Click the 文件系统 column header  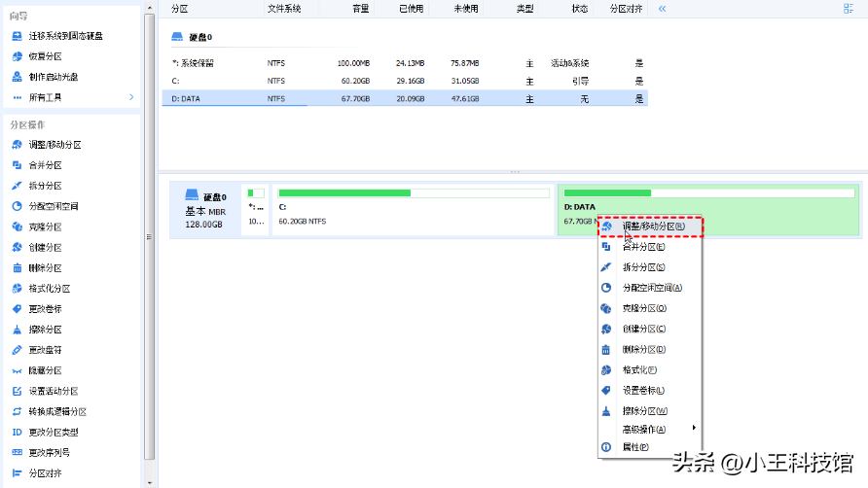point(284,9)
